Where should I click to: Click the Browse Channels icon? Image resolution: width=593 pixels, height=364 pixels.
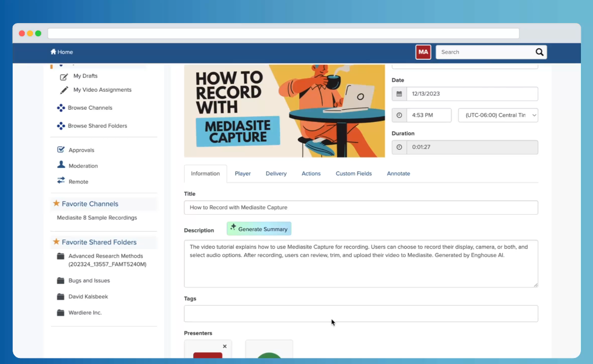tap(61, 108)
